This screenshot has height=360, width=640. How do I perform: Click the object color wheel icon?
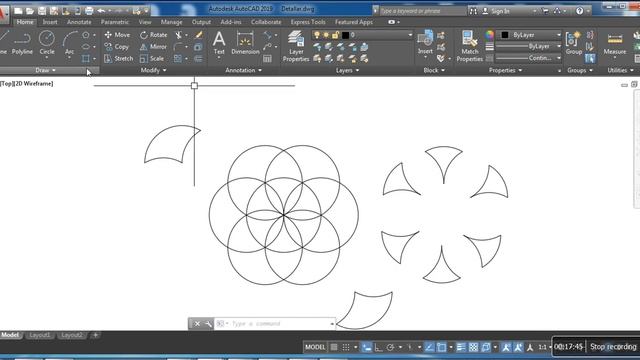(x=489, y=35)
